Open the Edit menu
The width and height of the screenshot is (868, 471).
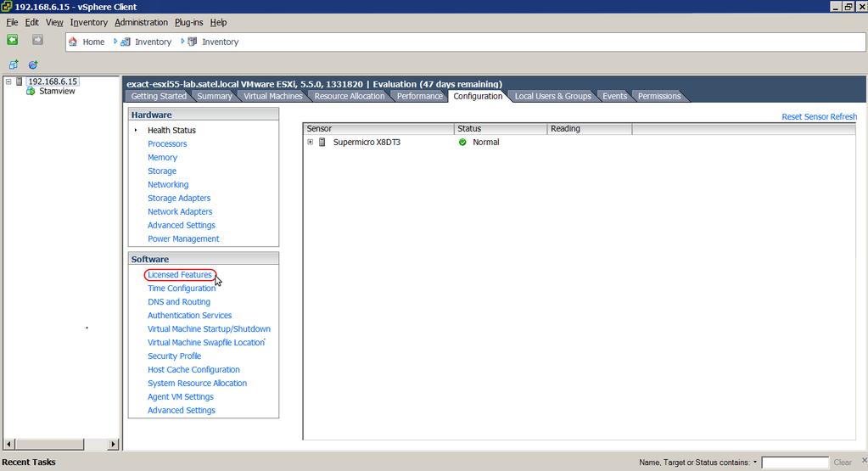click(31, 22)
